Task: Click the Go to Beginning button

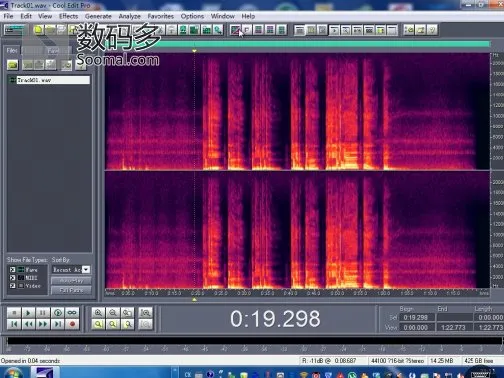Action: (14, 324)
